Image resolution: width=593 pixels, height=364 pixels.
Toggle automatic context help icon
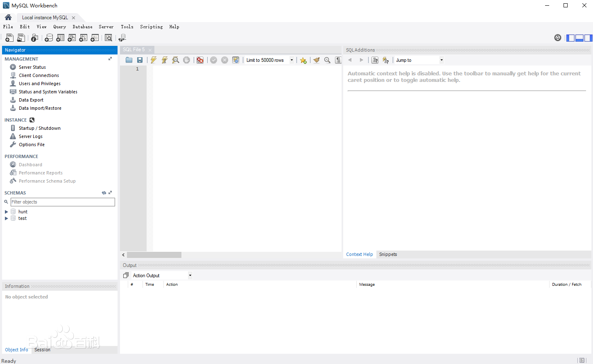pos(386,60)
